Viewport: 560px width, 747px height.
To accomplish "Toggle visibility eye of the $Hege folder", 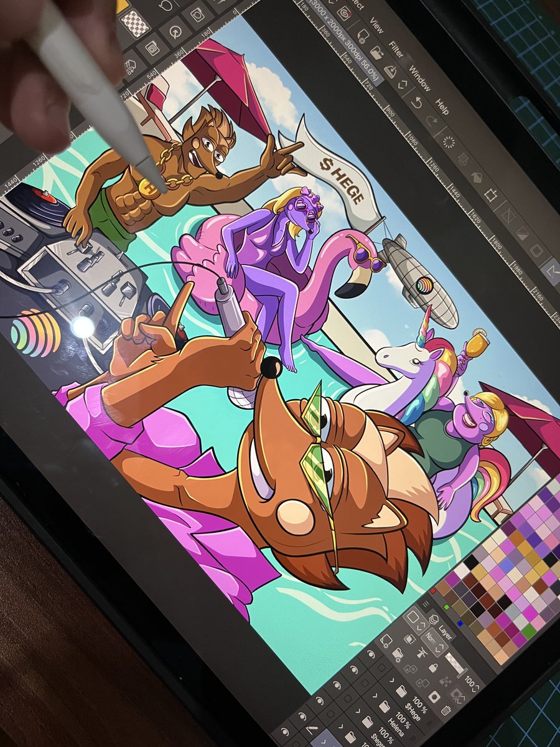I will pyautogui.click(x=371, y=654).
